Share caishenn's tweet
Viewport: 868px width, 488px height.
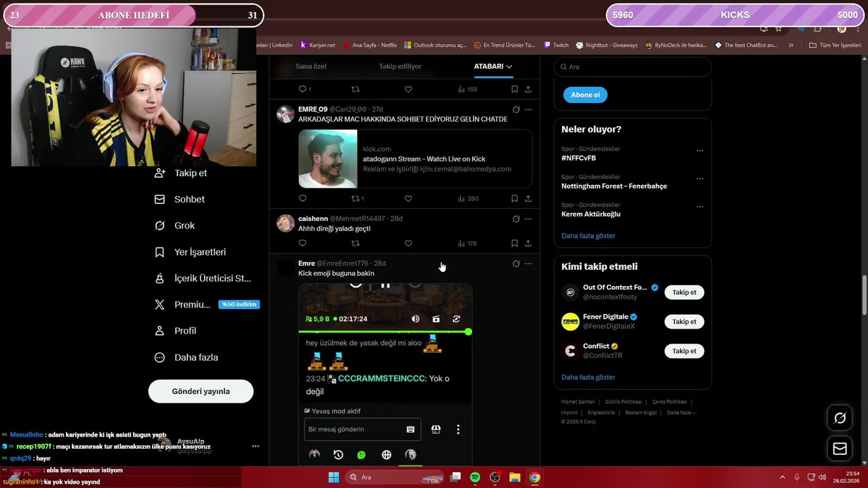click(528, 243)
